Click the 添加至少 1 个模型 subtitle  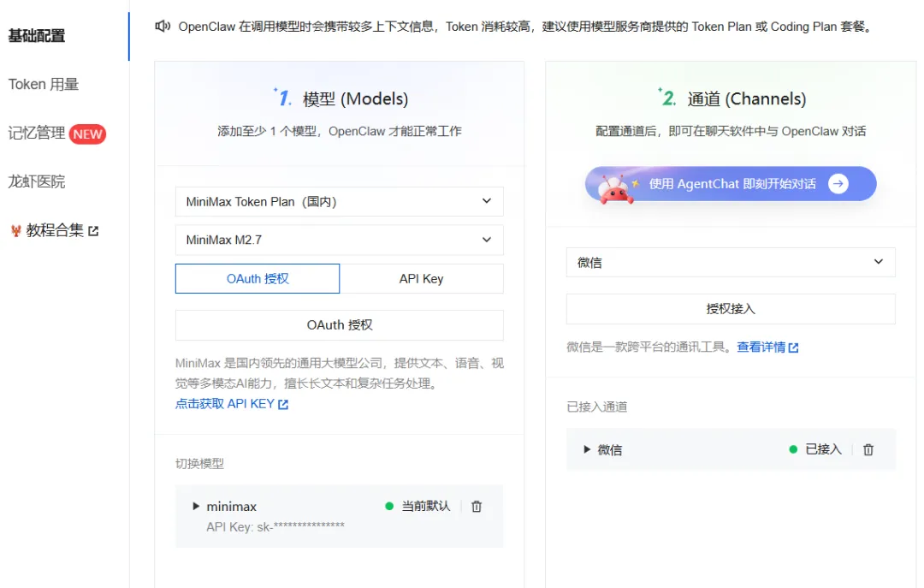click(x=340, y=131)
